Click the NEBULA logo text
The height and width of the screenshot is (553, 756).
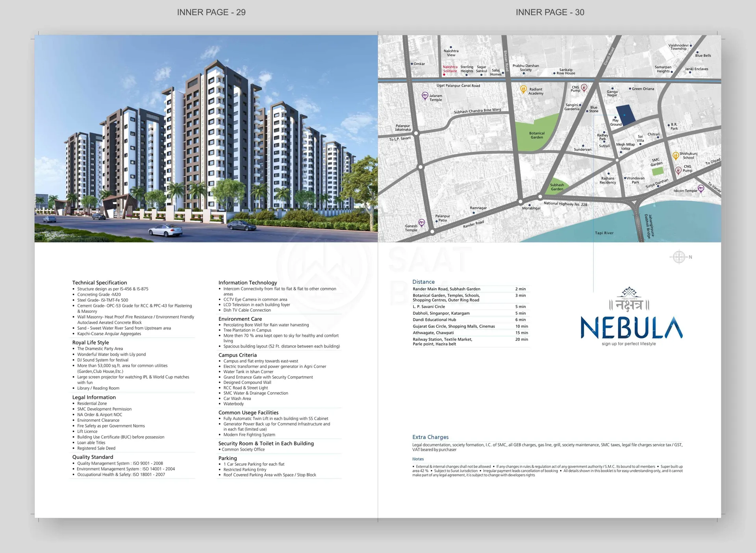pos(631,328)
